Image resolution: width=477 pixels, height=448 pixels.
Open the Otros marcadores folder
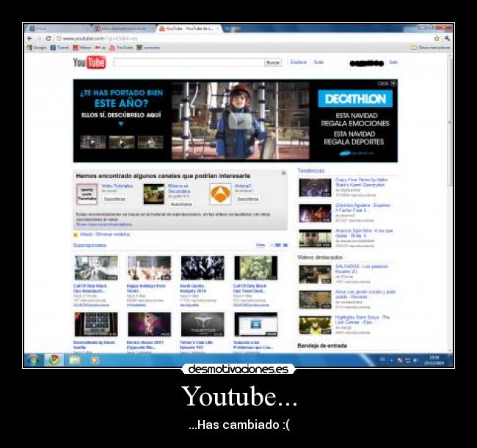(431, 48)
